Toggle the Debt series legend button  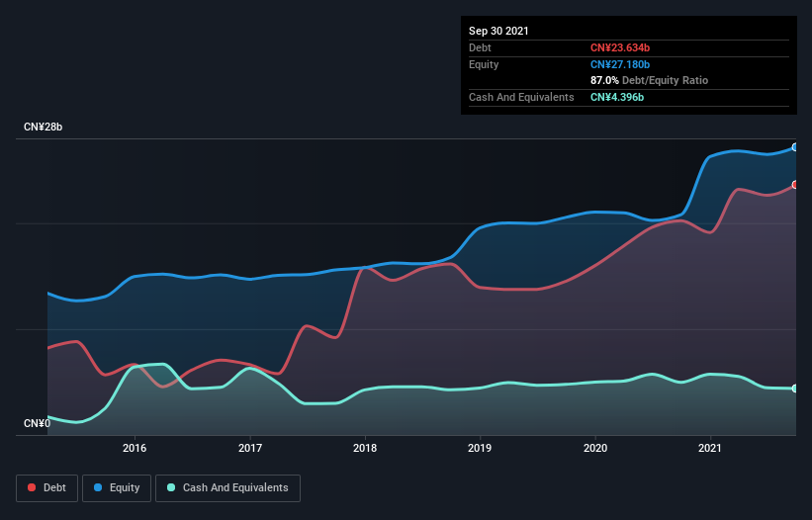(46, 488)
